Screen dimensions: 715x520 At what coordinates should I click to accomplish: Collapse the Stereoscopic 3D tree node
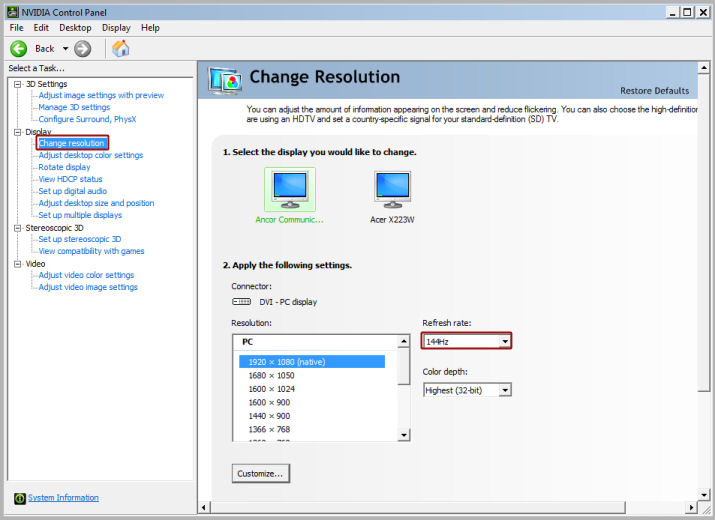tap(18, 228)
